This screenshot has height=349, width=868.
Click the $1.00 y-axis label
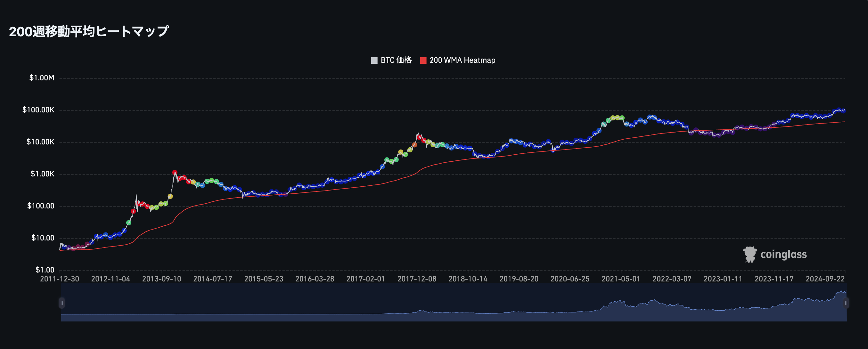tap(45, 270)
